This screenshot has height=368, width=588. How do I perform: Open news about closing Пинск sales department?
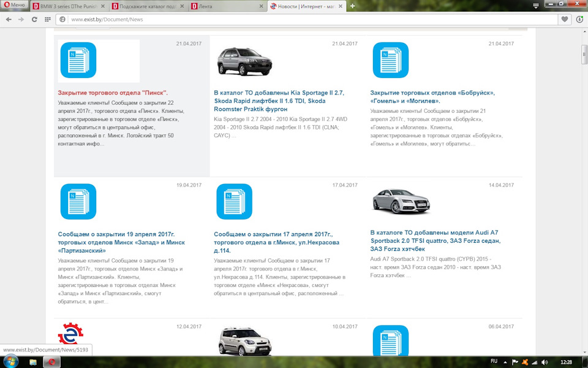point(113,93)
